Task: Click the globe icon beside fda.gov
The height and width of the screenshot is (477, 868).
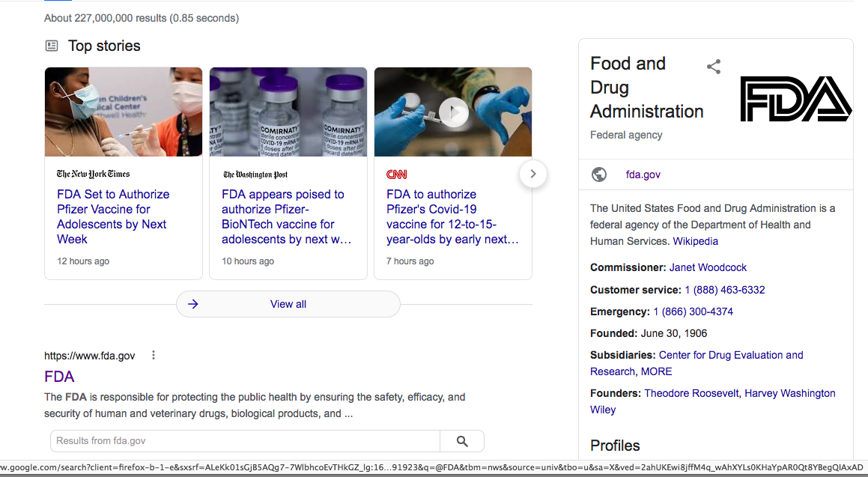Action: (599, 174)
